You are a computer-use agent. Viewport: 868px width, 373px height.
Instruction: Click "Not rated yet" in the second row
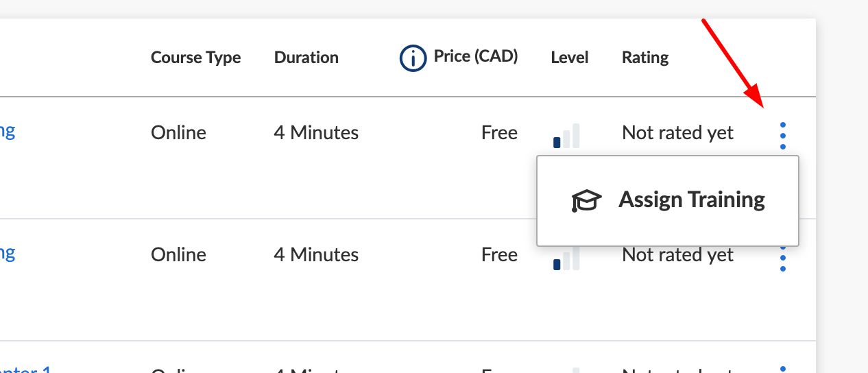click(x=677, y=255)
